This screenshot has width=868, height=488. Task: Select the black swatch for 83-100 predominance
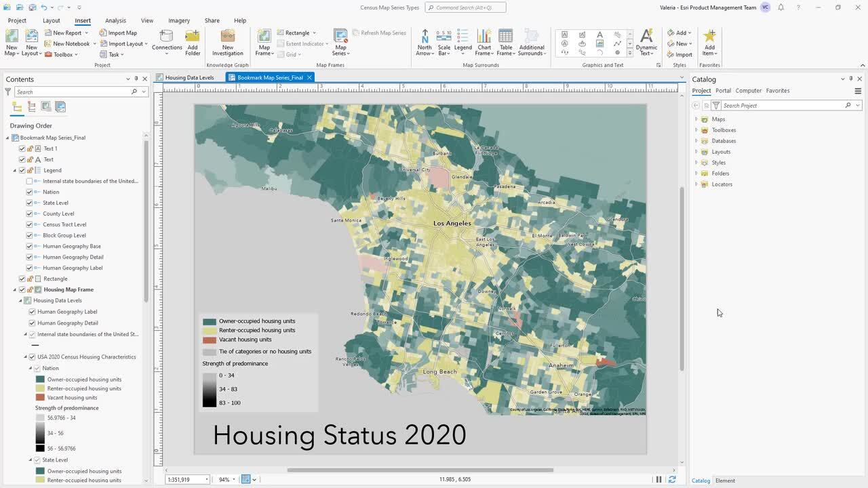[210, 403]
